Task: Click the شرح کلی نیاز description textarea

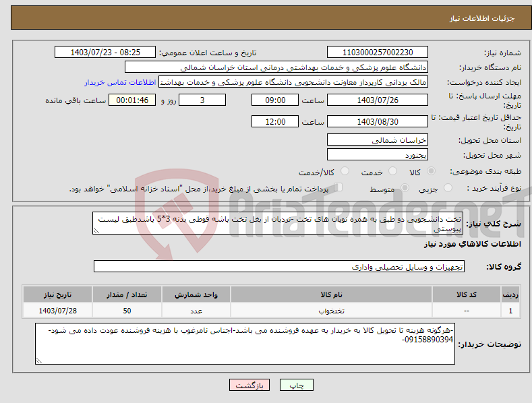Action: click(278, 223)
